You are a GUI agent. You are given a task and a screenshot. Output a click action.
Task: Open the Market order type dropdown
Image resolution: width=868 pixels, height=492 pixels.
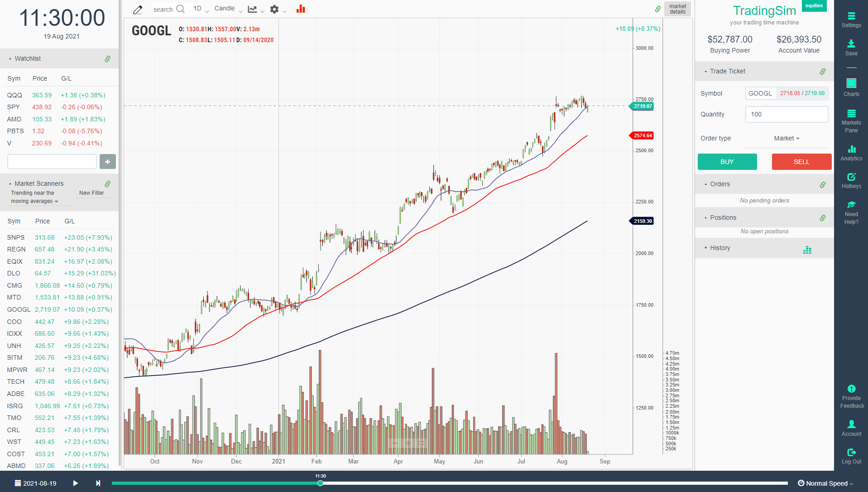[786, 138]
